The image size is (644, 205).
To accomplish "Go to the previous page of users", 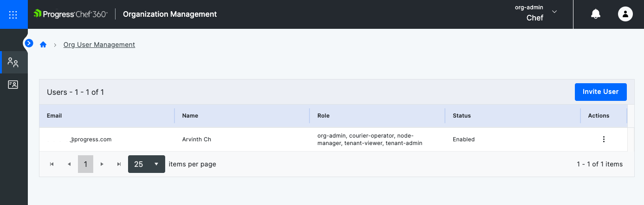I will pyautogui.click(x=69, y=164).
